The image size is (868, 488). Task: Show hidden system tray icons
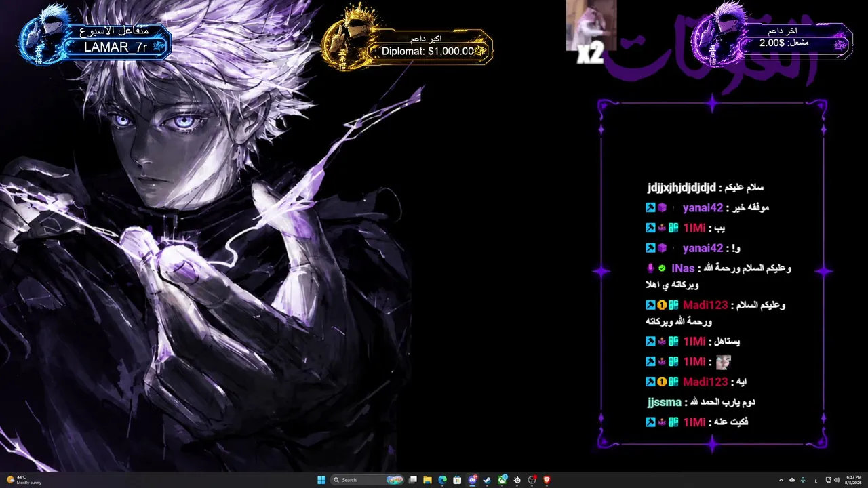pos(781,480)
